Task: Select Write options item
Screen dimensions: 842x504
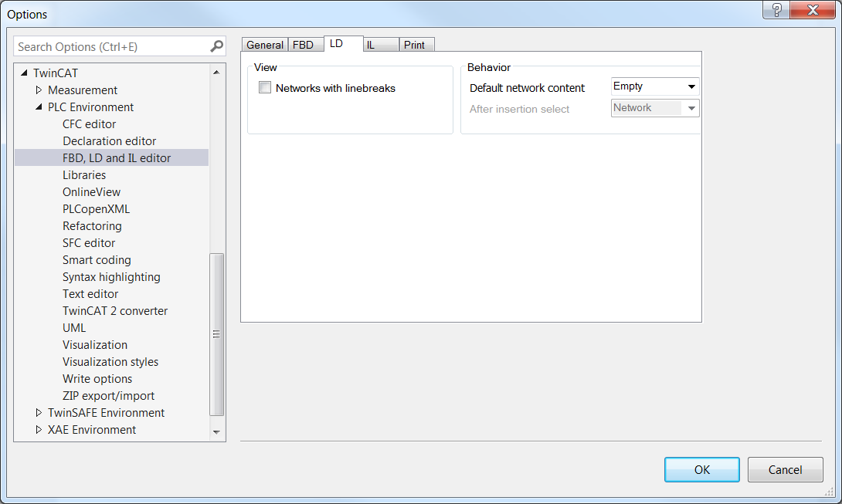Action: [x=97, y=379]
